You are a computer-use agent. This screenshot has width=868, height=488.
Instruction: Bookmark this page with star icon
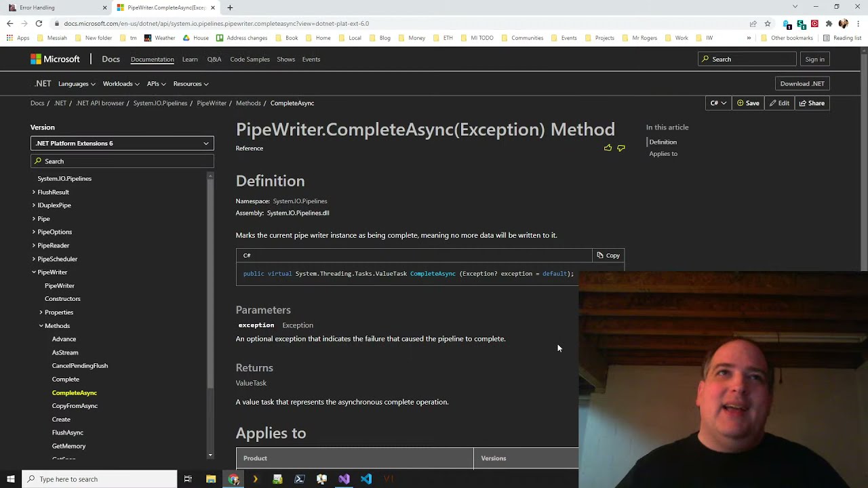pyautogui.click(x=767, y=23)
